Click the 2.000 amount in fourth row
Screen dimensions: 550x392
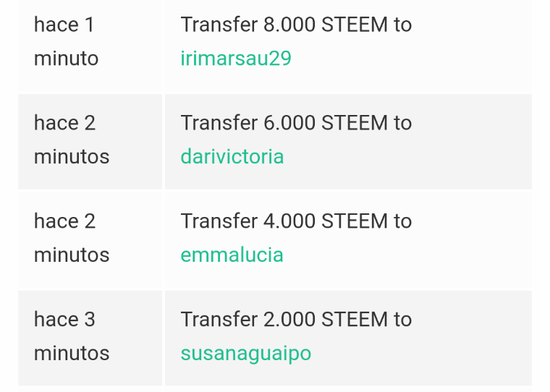(289, 319)
